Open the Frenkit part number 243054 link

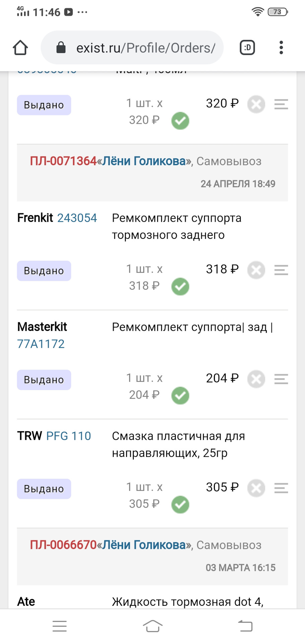[x=77, y=218]
